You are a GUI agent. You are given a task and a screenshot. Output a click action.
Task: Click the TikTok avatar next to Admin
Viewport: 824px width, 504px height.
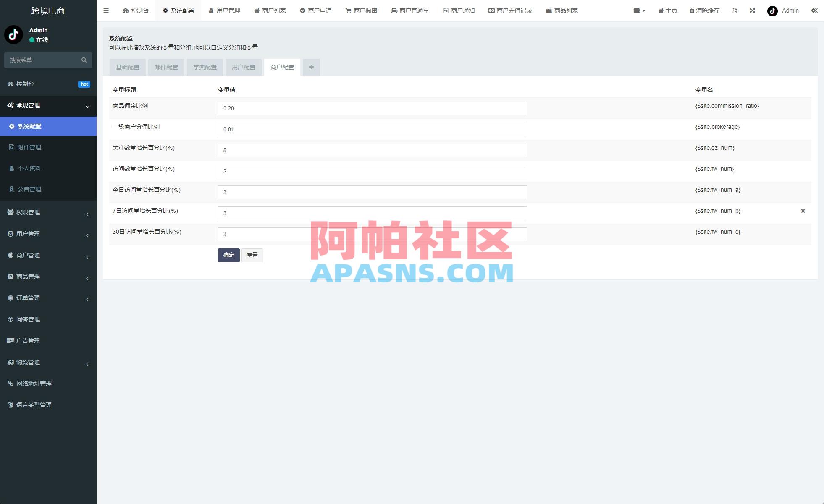[772, 11]
